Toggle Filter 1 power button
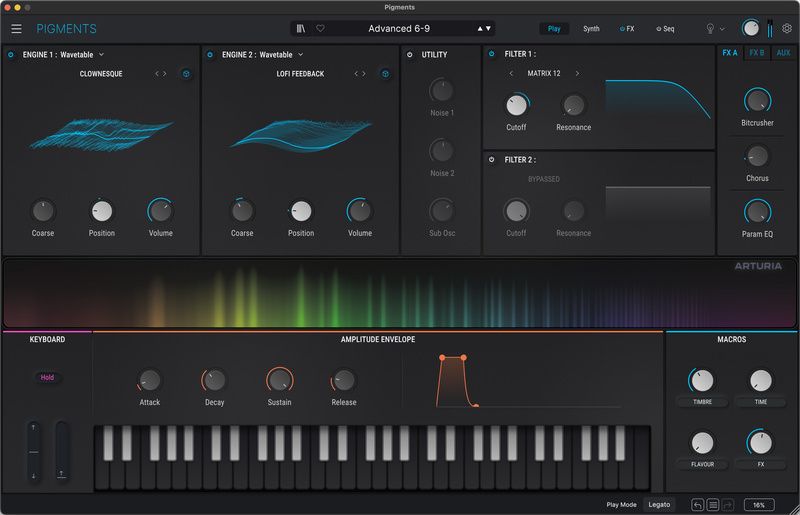The width and height of the screenshot is (800, 515). [491, 54]
